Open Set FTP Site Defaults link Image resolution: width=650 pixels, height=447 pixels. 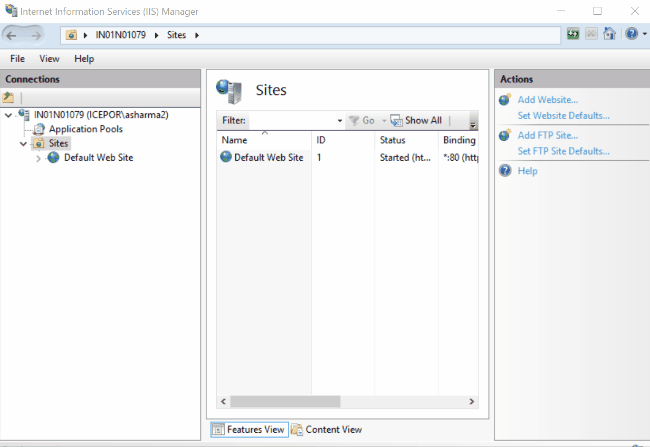(563, 151)
